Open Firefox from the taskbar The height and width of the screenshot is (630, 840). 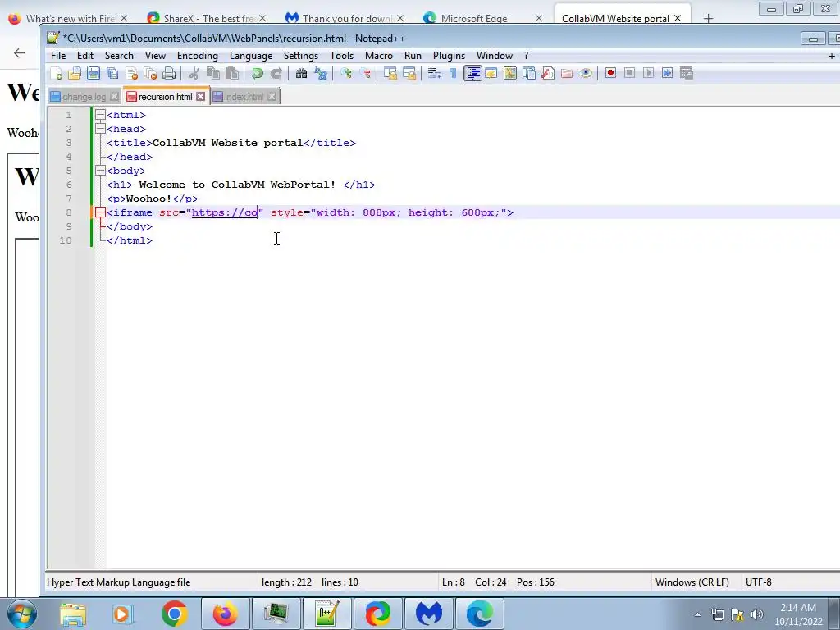[x=225, y=614]
